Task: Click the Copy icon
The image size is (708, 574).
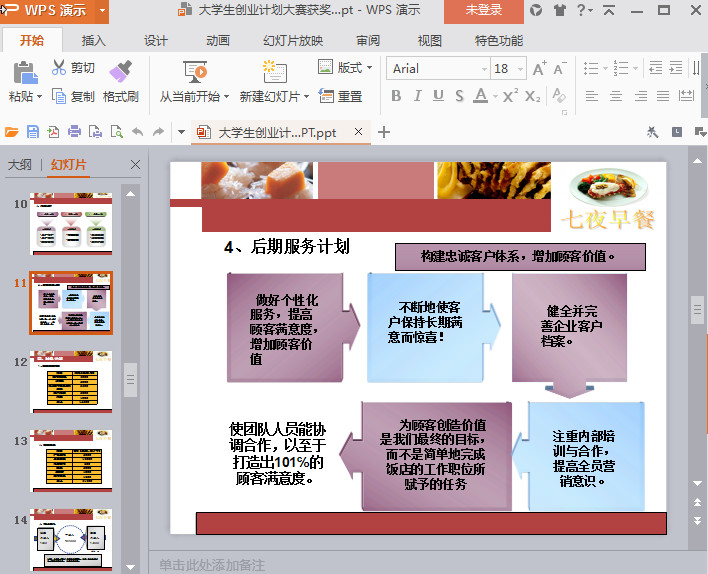Action: coord(59,96)
